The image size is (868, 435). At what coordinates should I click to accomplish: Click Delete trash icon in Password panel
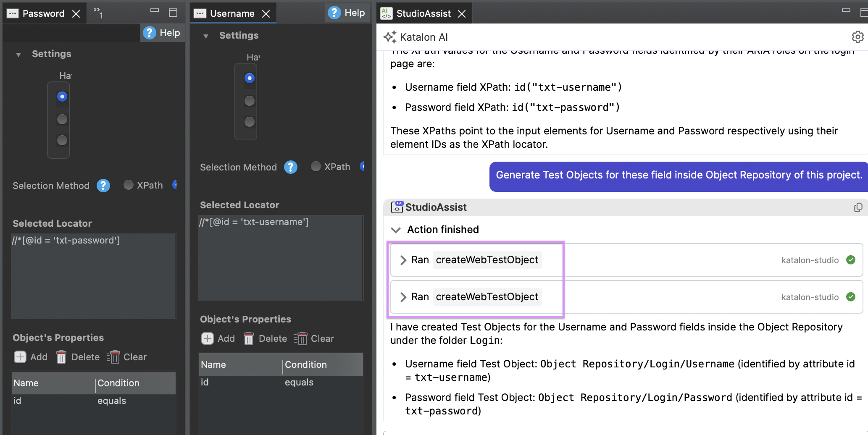[x=61, y=357]
